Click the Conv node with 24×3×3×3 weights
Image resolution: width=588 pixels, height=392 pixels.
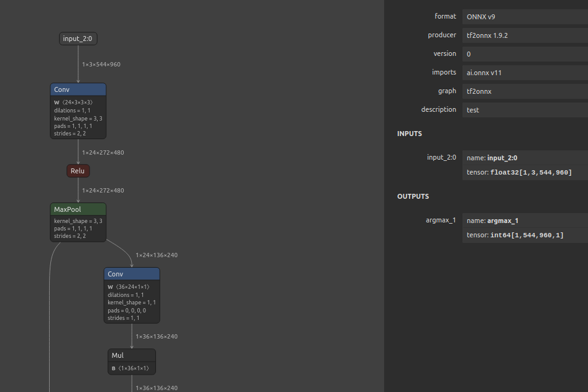pyautogui.click(x=78, y=90)
